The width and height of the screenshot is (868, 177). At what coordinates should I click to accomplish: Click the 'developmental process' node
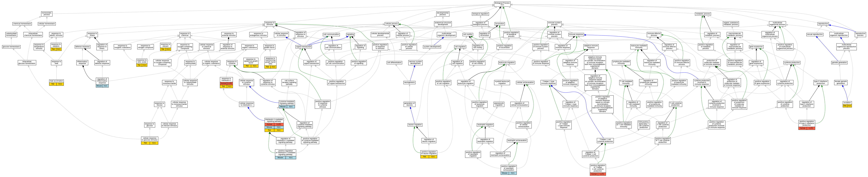(443, 14)
